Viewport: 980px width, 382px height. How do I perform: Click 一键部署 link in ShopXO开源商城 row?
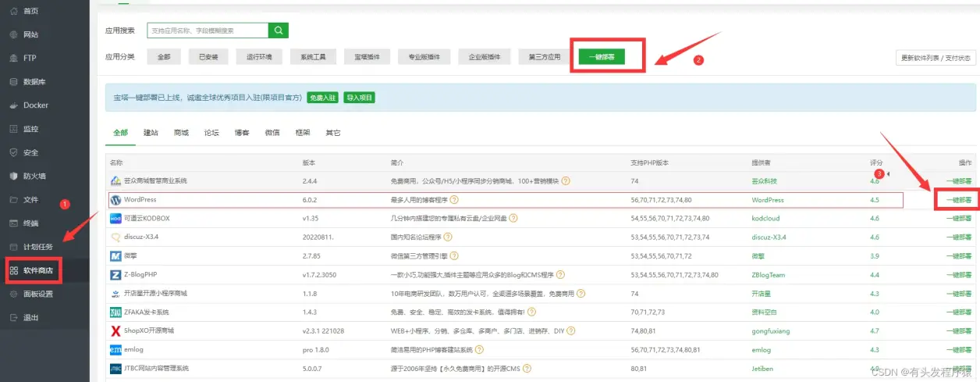click(957, 331)
